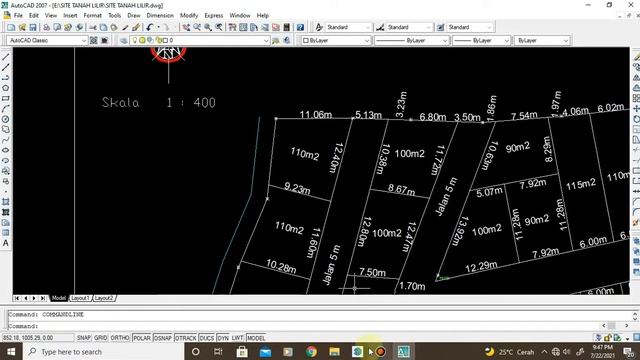This screenshot has height=360, width=640.
Task: Open Workspace Settings icon
Action: (x=94, y=40)
